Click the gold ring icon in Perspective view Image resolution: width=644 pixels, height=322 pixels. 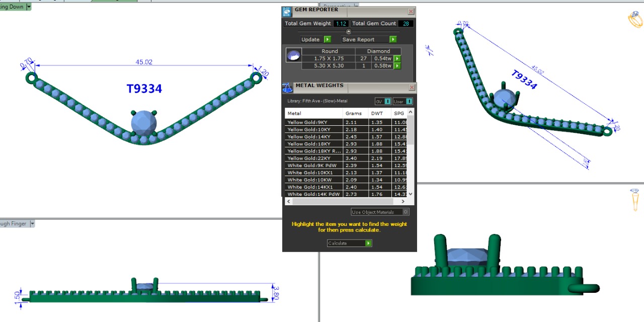(x=635, y=20)
